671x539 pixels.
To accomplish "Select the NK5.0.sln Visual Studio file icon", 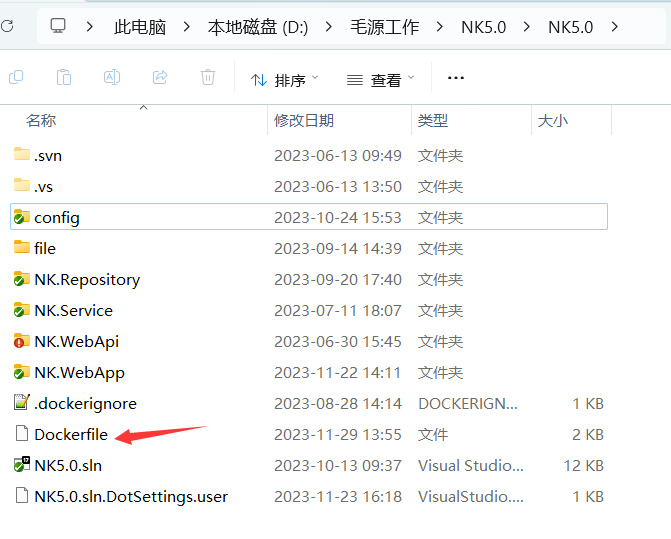I will pyautogui.click(x=22, y=465).
